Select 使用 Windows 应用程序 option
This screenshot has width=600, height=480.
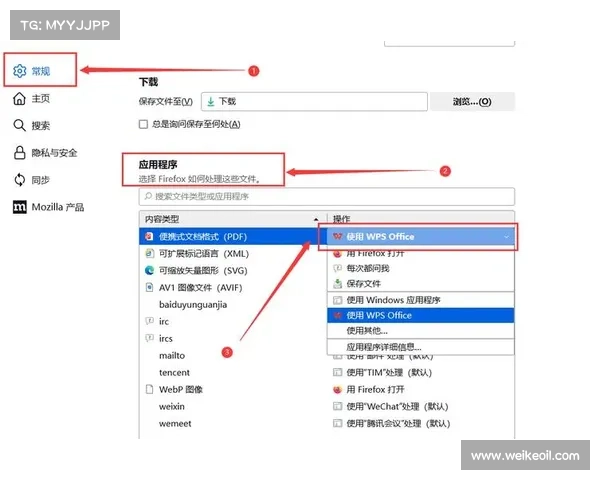(x=421, y=300)
